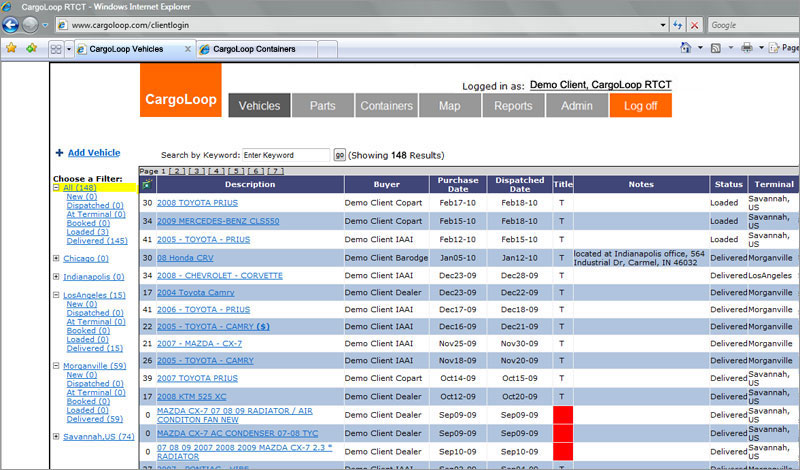Expand the Chicago (0) filter group
Image resolution: width=800 pixels, height=470 pixels.
pos(56,258)
